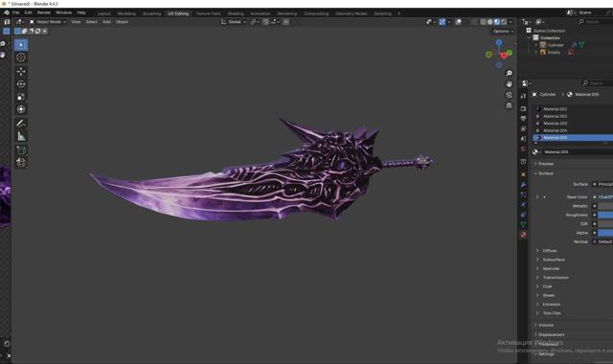Open the Window menu
Viewport: 613px width, 364px height.
pyautogui.click(x=64, y=12)
